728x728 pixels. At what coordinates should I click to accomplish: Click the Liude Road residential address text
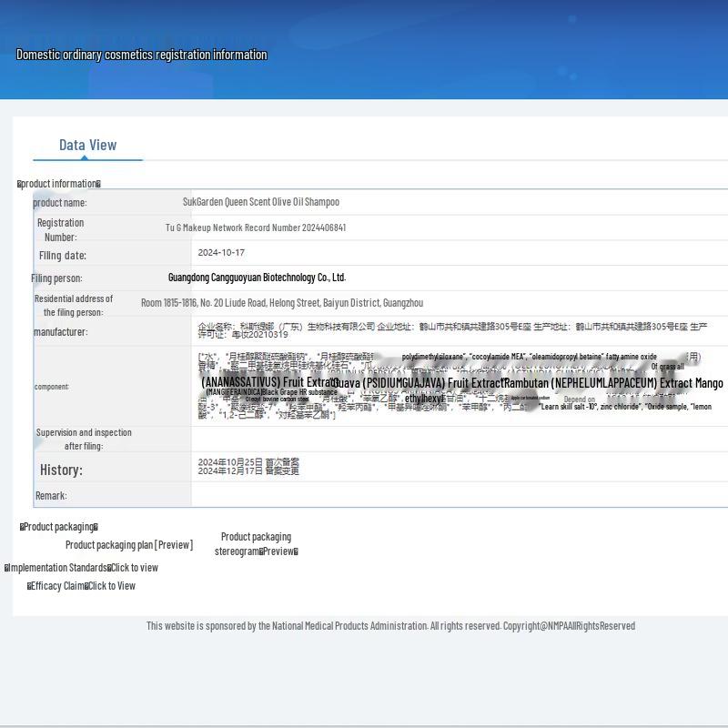(x=282, y=303)
